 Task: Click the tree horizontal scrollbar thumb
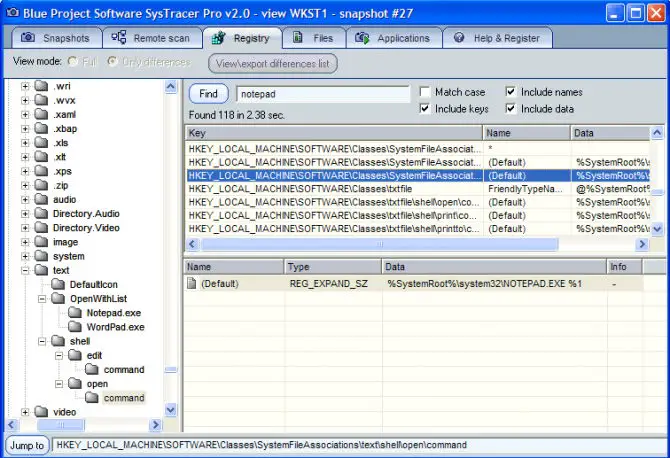pos(61,425)
